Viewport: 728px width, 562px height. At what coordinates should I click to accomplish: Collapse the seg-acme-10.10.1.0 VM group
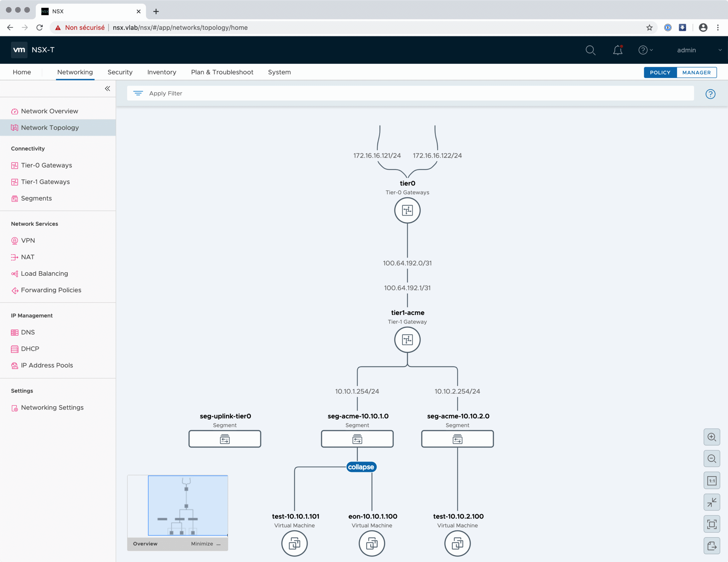pyautogui.click(x=361, y=467)
